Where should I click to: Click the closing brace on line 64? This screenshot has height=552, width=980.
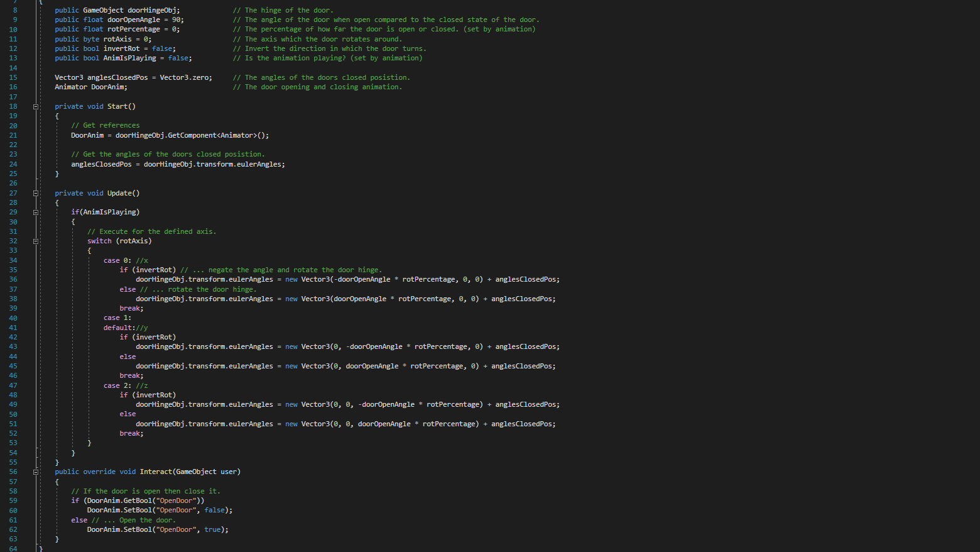[x=41, y=549]
